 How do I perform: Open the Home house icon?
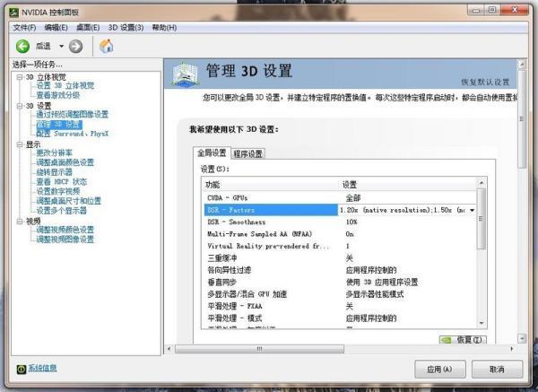(x=107, y=46)
